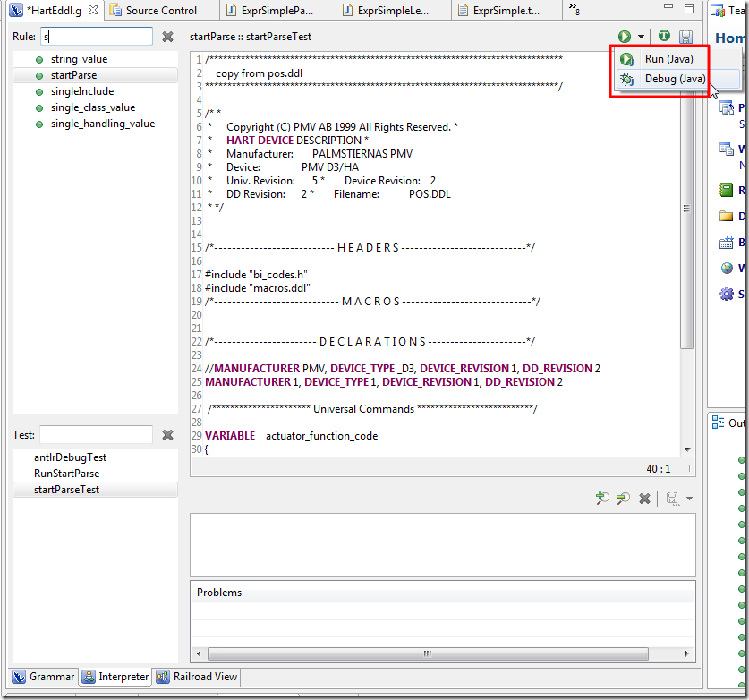Click the save result image icon
This screenshot has height=700, width=749.
tap(673, 499)
